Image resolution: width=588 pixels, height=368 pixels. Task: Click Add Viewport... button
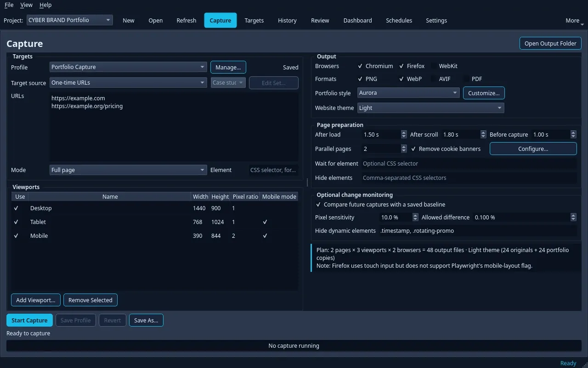(x=36, y=300)
